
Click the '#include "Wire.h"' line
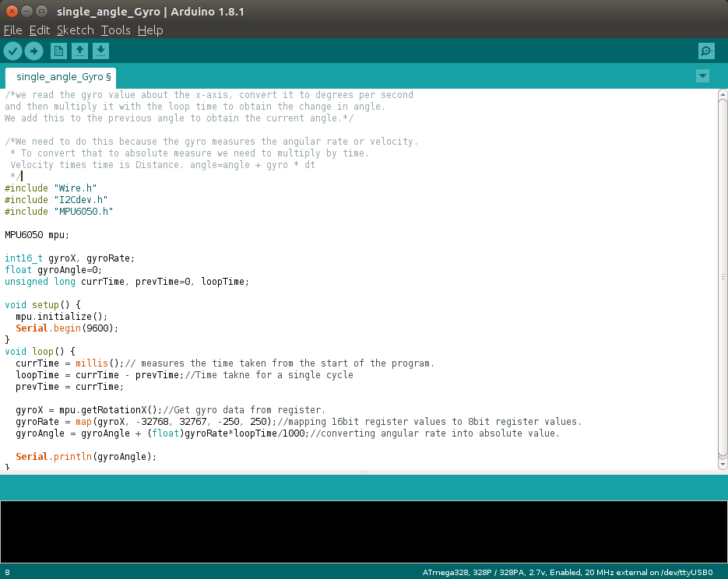pos(51,188)
